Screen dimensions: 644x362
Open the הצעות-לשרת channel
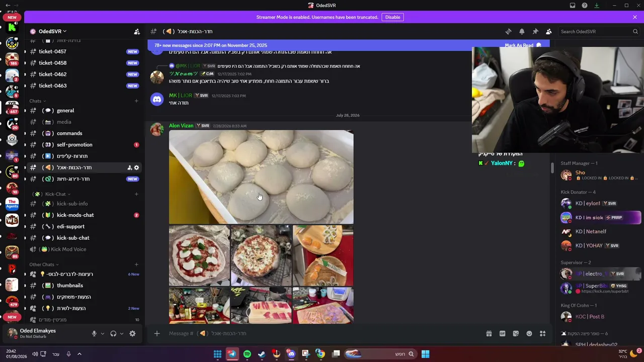click(x=84, y=308)
